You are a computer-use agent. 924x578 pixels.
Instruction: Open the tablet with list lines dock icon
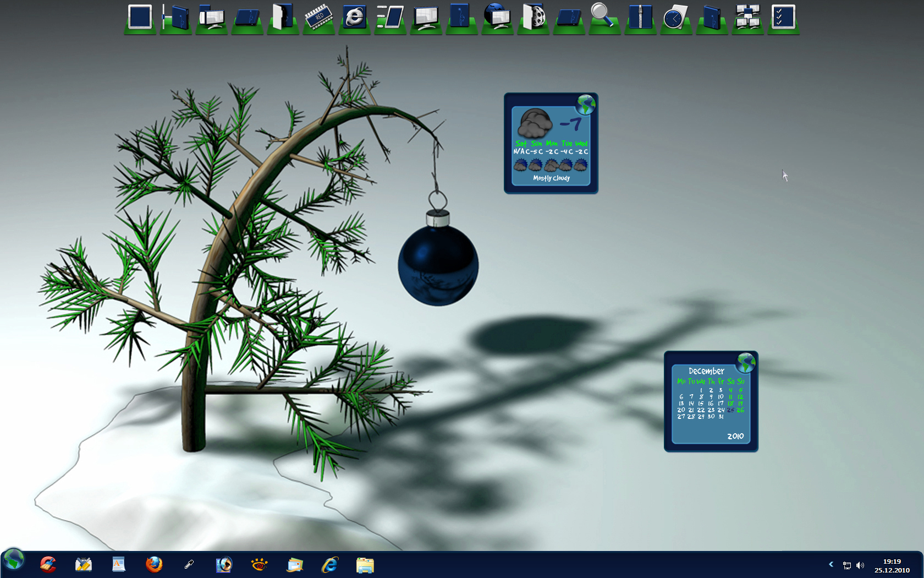[x=391, y=17]
